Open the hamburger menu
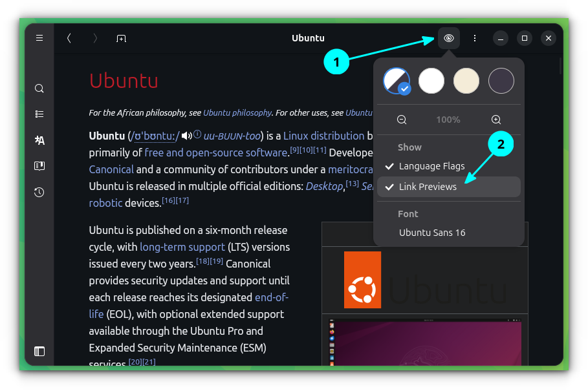The image size is (588, 391). (x=39, y=37)
